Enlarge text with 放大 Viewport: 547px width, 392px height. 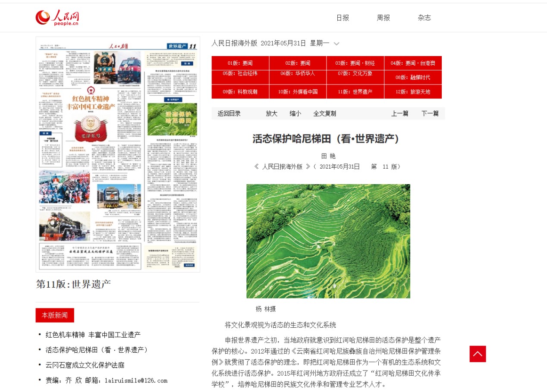[x=271, y=113]
